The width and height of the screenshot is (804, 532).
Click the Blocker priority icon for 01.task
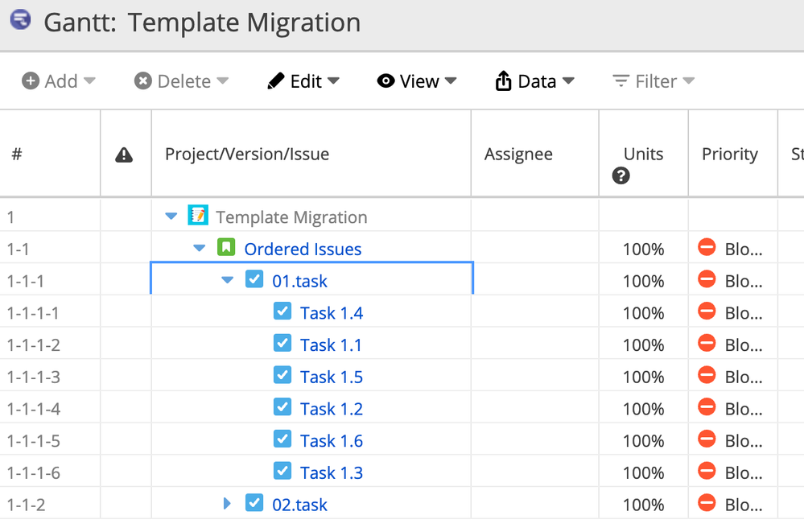click(707, 279)
